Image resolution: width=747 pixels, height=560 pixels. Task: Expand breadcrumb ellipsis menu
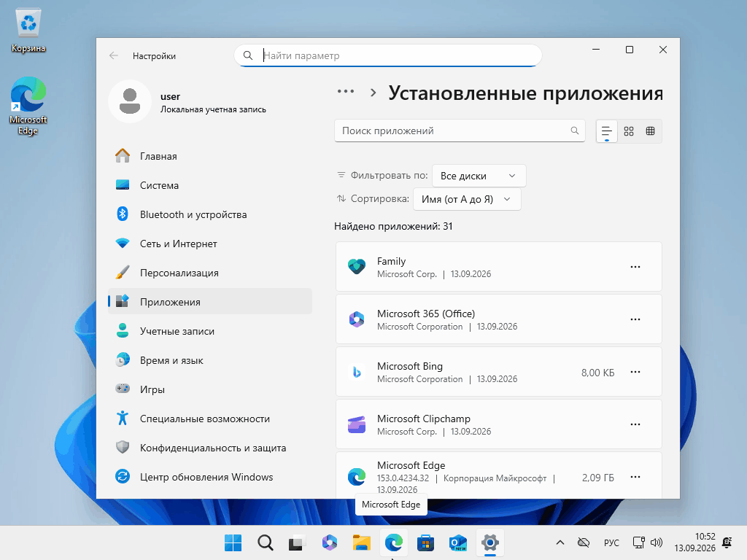[345, 91]
